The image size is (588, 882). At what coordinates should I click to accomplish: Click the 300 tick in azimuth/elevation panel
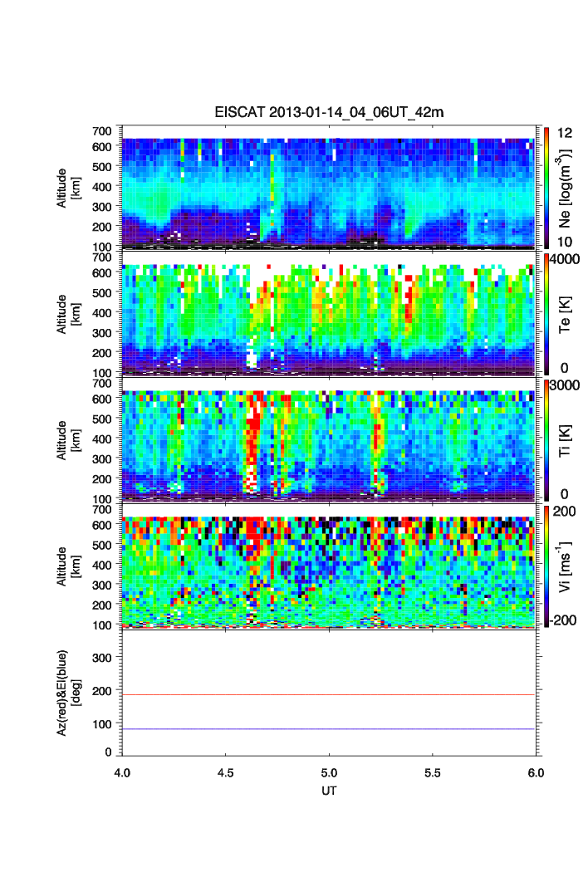coord(101,658)
